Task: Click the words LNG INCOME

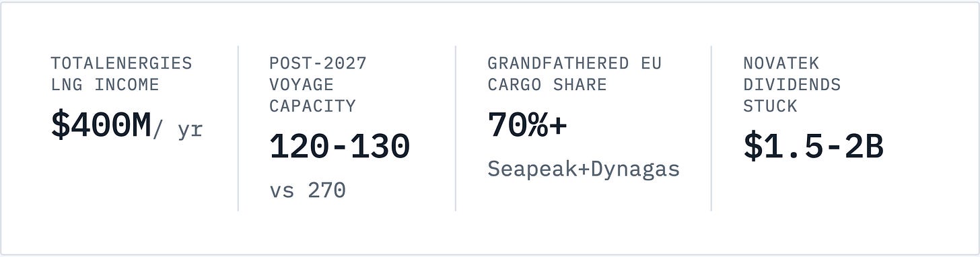Action: pyautogui.click(x=105, y=85)
